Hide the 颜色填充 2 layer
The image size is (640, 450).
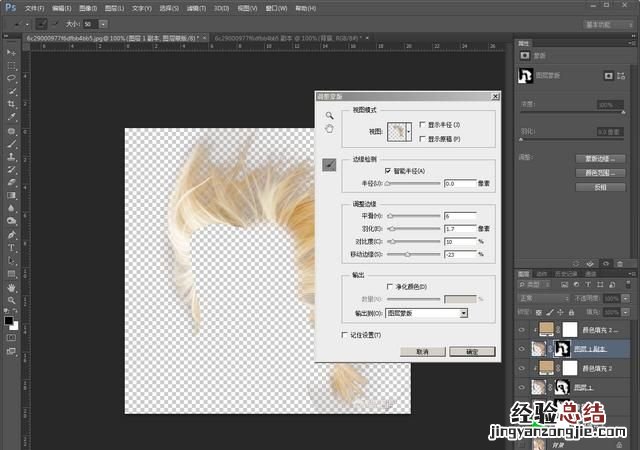tap(522, 368)
